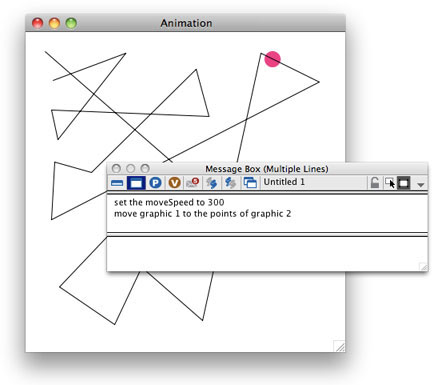Image resolution: width=438 pixels, height=385 pixels.
Task: Toggle the padlock lock icon in Message Box
Action: point(375,182)
